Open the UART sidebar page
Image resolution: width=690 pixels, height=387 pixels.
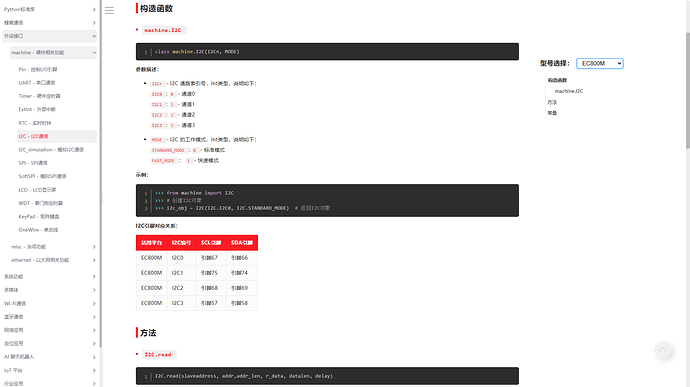tap(37, 83)
